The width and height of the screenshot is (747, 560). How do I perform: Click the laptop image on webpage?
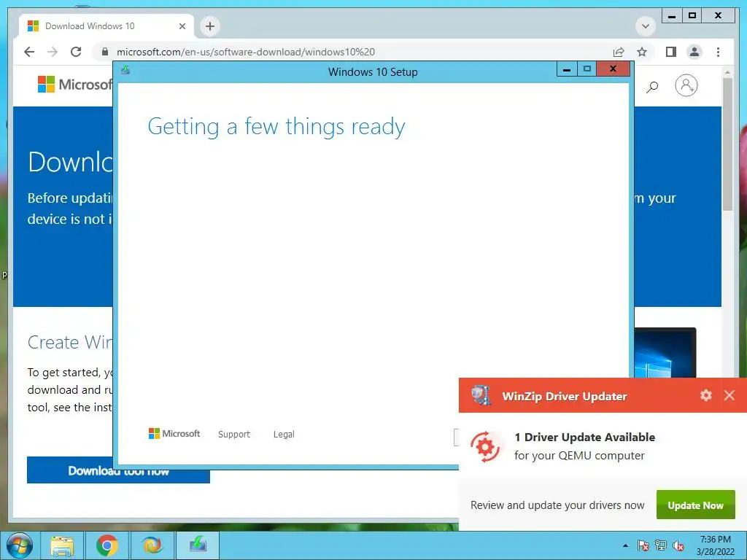click(x=665, y=352)
